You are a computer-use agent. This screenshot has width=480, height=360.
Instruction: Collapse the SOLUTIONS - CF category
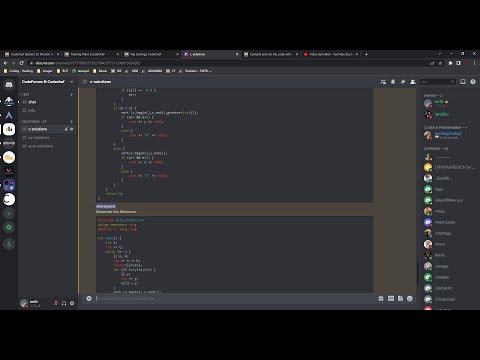point(34,122)
